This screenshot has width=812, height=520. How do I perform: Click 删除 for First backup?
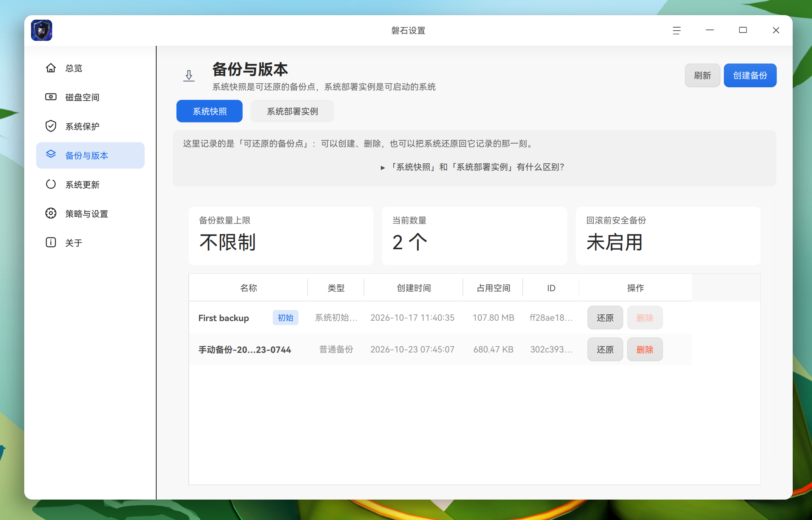(645, 318)
